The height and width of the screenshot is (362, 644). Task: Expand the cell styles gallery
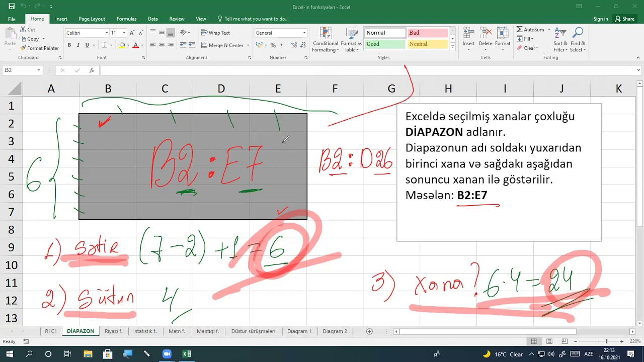click(x=452, y=46)
